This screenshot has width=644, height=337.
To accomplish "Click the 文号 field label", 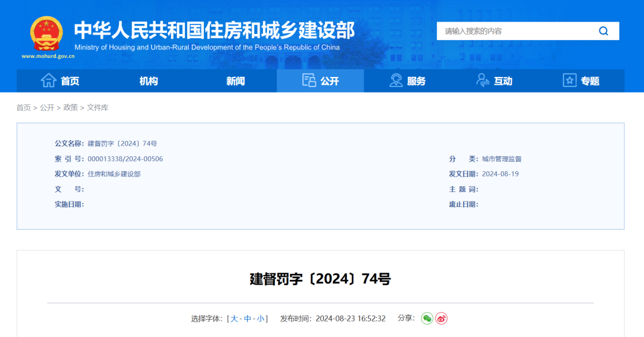I will [x=69, y=189].
